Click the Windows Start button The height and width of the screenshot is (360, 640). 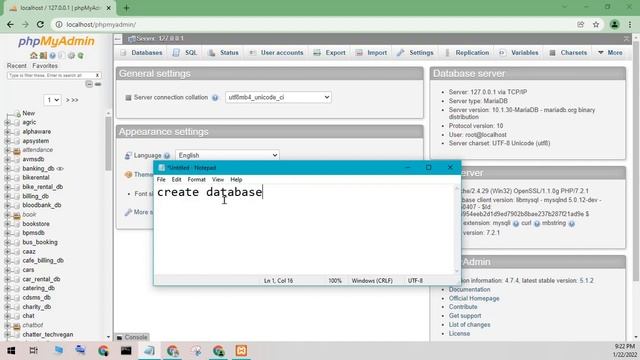(11, 351)
